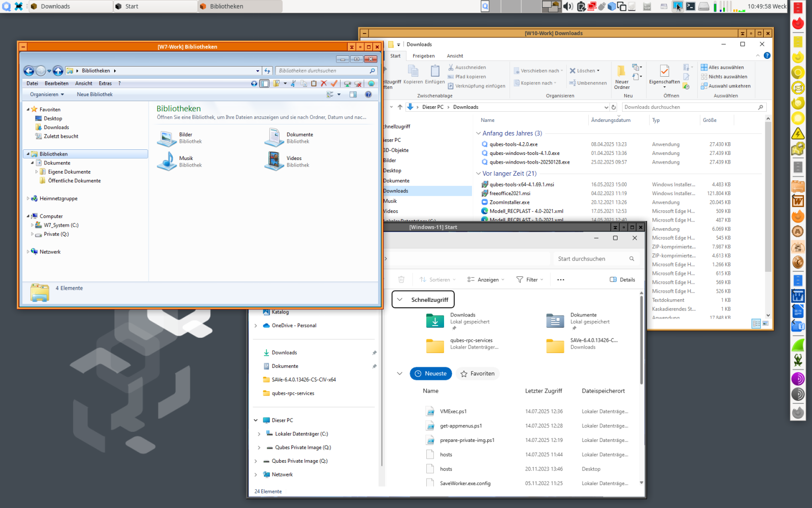Click the map network drive icon in W7 toolbar
The width and height of the screenshot is (812, 508).
[347, 84]
